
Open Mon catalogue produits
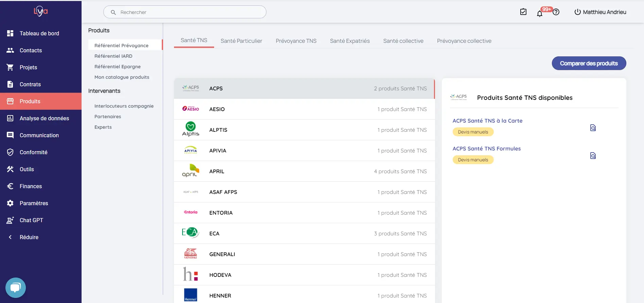click(x=122, y=77)
